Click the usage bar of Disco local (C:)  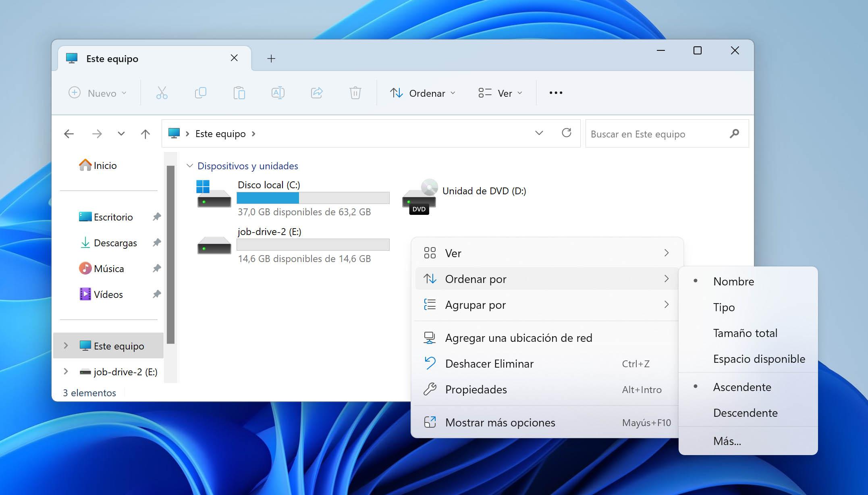point(313,198)
